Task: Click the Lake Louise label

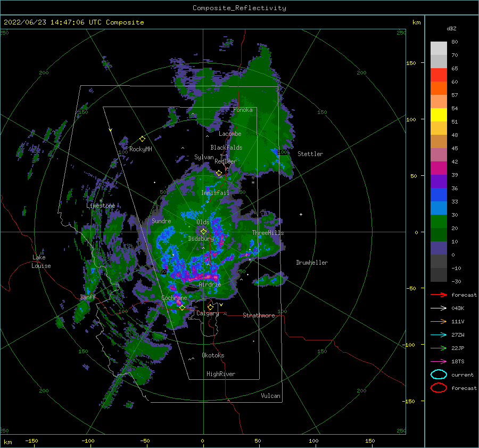Action: (x=41, y=262)
